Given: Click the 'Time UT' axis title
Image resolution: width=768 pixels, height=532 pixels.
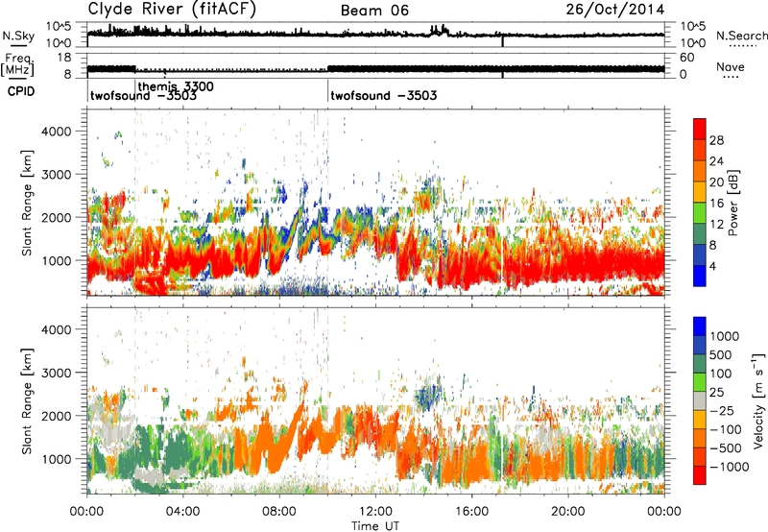Looking at the screenshot, I should coord(375,525).
